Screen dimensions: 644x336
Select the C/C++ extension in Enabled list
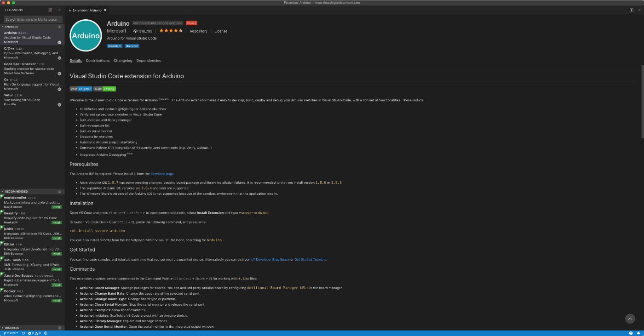[32, 53]
